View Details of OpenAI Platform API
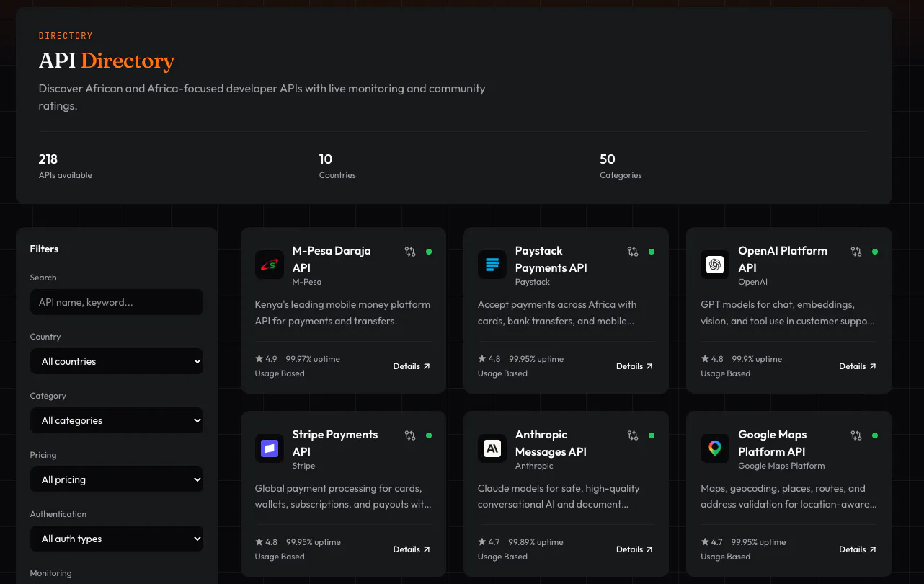 858,366
